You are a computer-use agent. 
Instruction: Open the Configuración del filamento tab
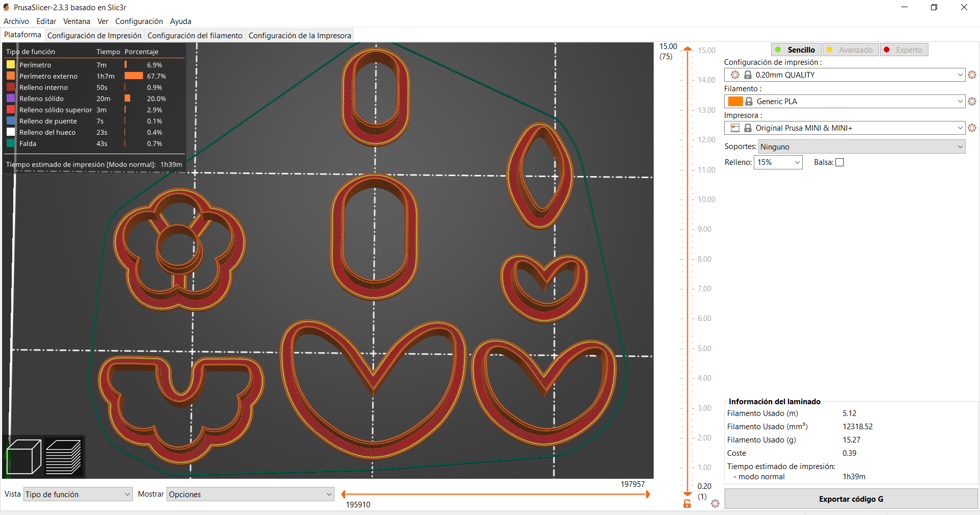point(195,36)
